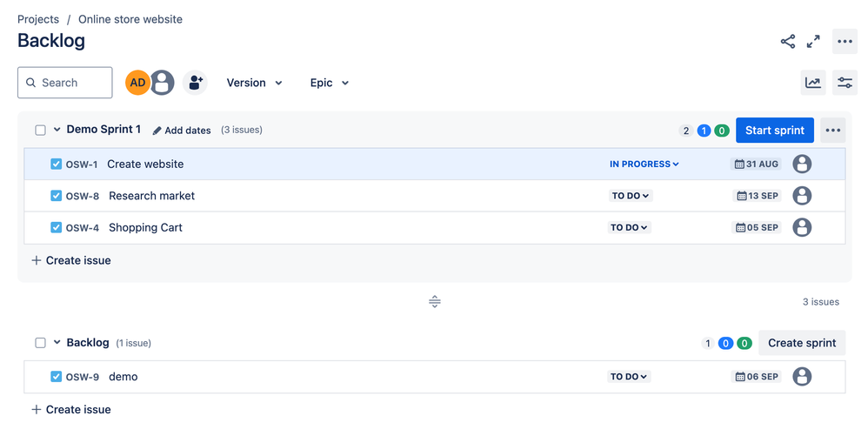Open TO DO status dropdown for Shopping Cart
The height and width of the screenshot is (423, 868).
[x=630, y=227]
